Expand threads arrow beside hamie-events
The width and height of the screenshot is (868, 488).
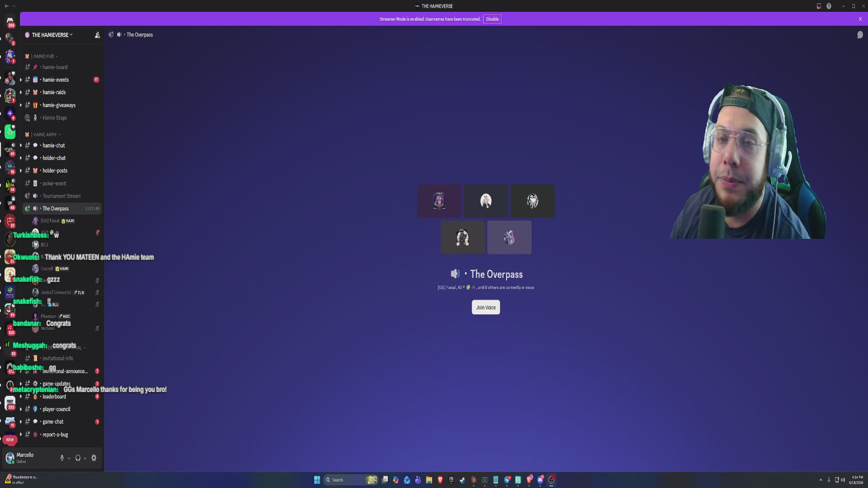(20, 80)
